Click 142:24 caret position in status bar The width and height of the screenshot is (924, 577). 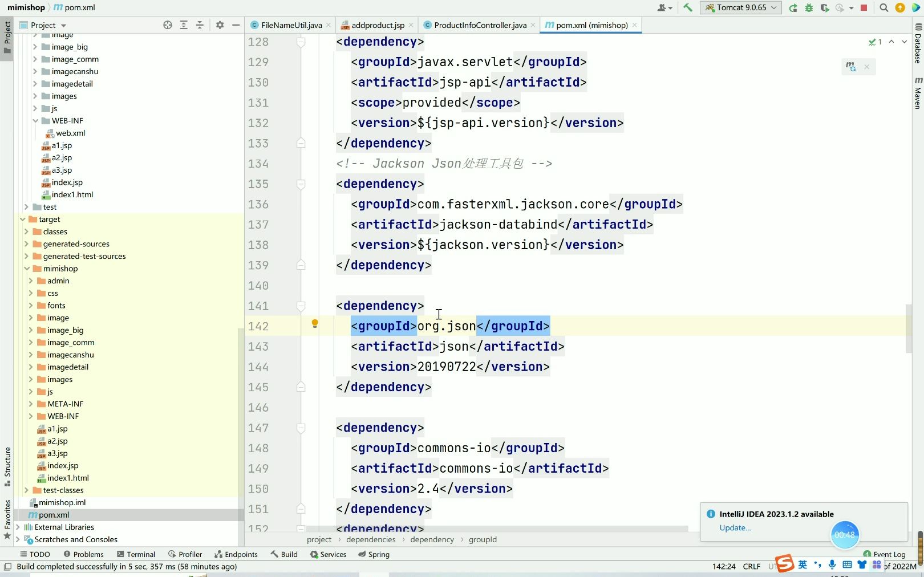[724, 567]
